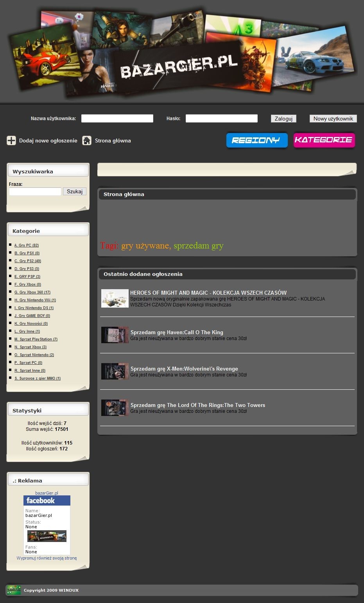
Task: Open the Haven: Call of the King thumbnail
Action: coord(115,335)
